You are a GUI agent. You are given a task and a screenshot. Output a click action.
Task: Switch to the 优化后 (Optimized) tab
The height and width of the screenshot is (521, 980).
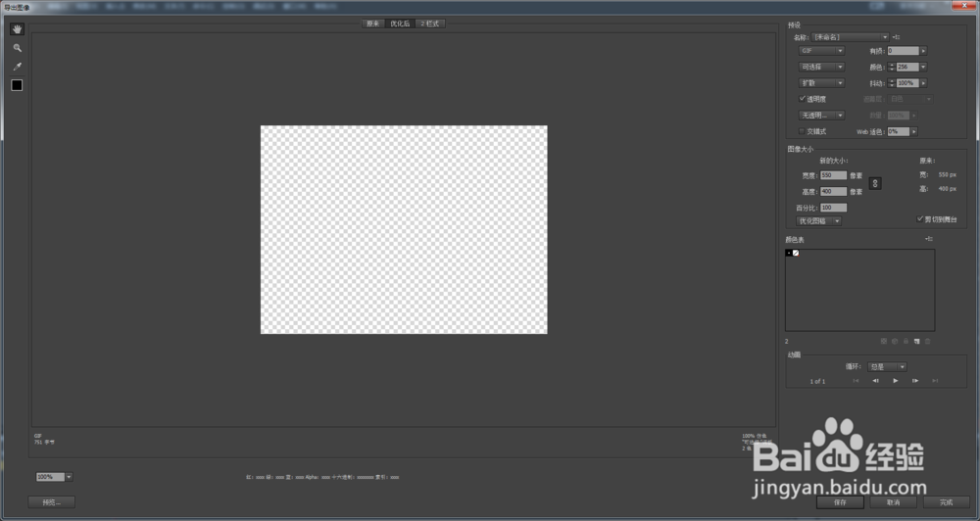[x=400, y=24]
